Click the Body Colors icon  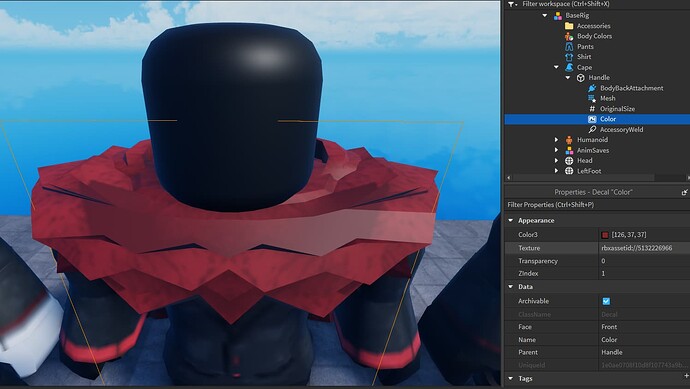(x=569, y=36)
